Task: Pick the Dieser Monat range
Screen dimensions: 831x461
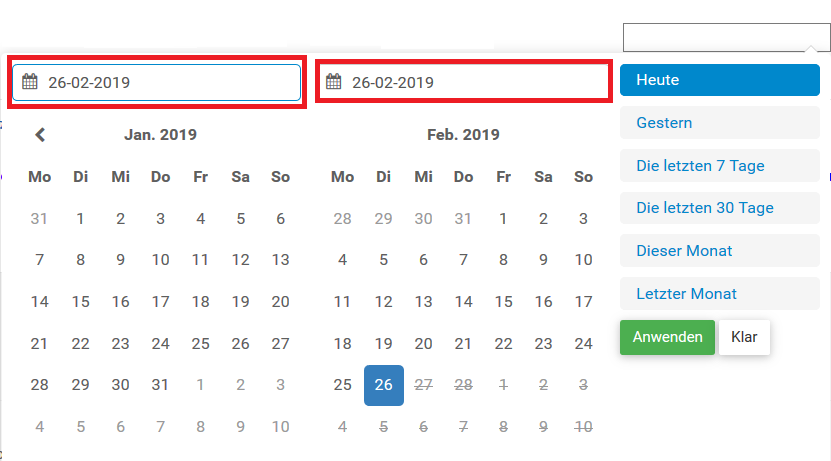Action: point(719,250)
